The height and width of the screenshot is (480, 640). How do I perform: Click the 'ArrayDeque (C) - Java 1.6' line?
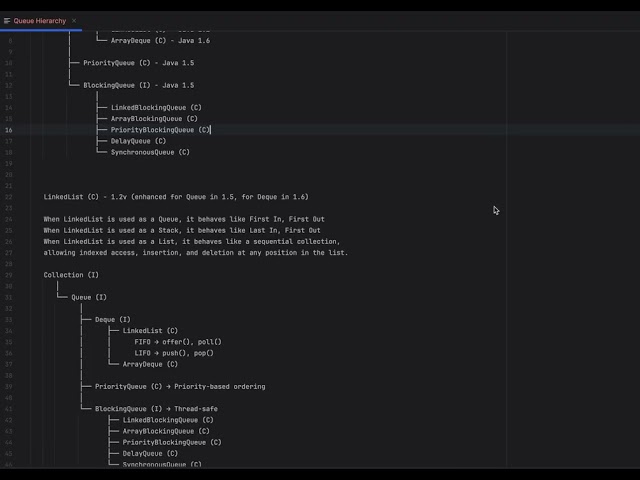click(160, 41)
